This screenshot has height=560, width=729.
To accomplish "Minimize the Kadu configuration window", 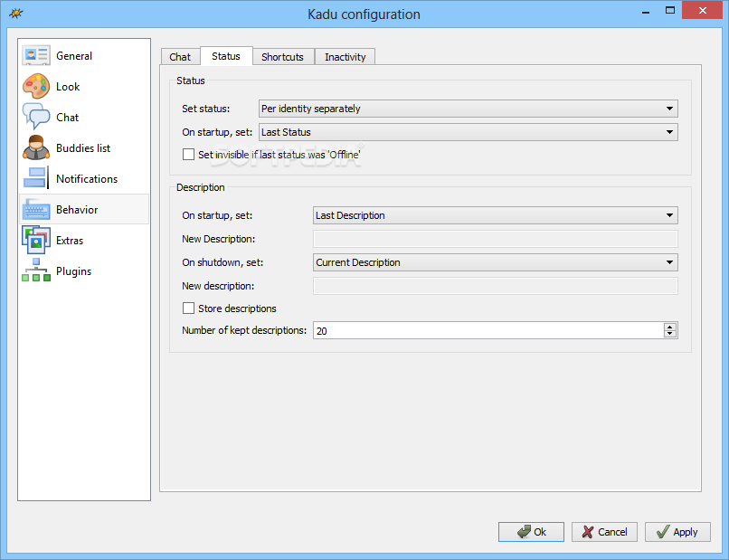I will click(646, 11).
